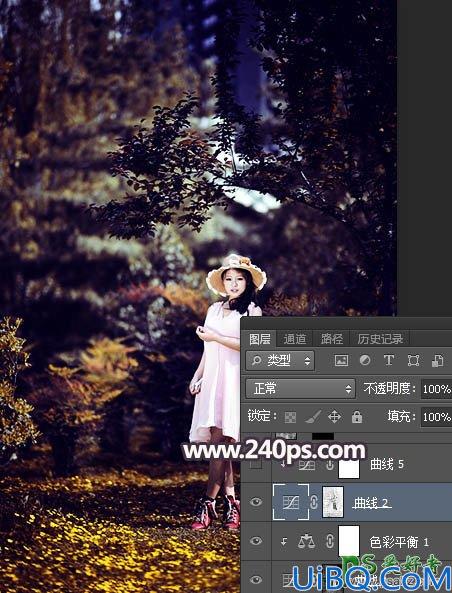Filter layers by pixel layers icon
This screenshot has height=593, width=452.
341,360
